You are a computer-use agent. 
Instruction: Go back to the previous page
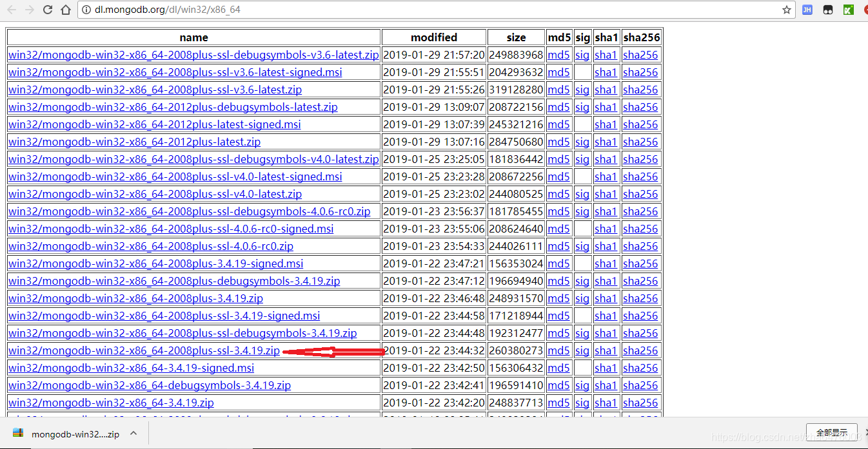pyautogui.click(x=12, y=10)
